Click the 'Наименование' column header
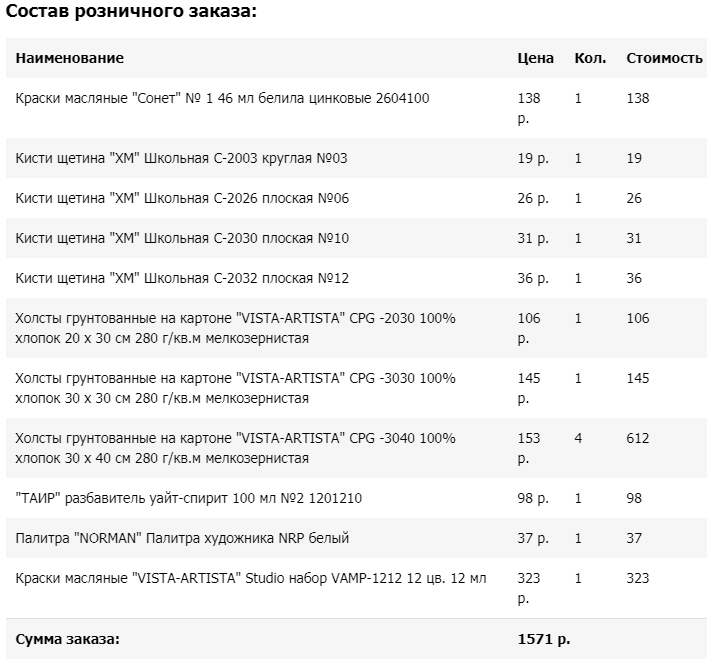 (x=69, y=58)
